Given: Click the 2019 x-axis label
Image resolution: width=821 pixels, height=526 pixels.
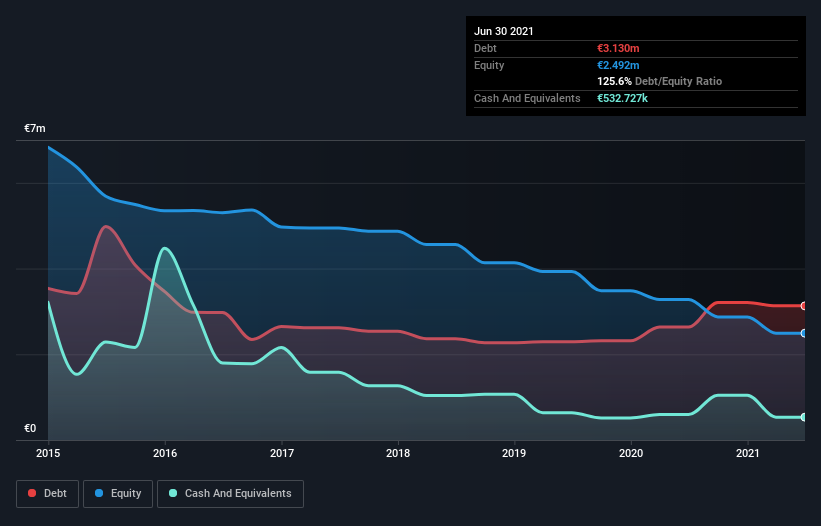Looking at the screenshot, I should [514, 453].
